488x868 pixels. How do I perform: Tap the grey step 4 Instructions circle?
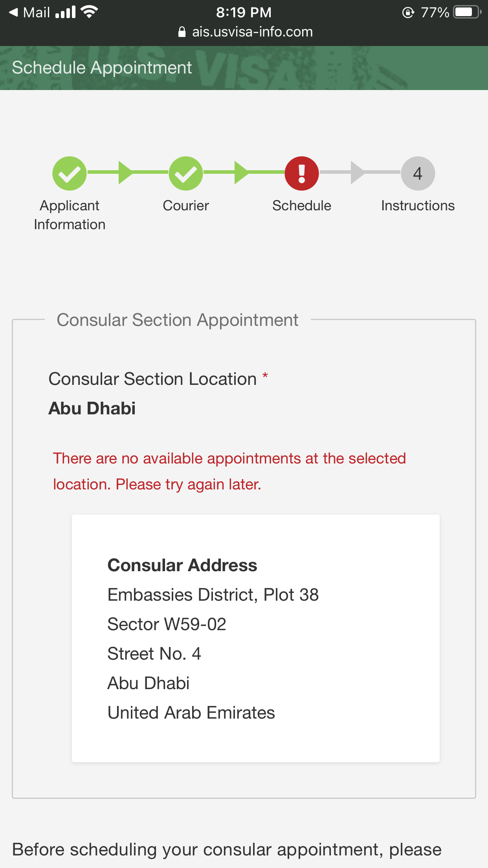pos(418,173)
